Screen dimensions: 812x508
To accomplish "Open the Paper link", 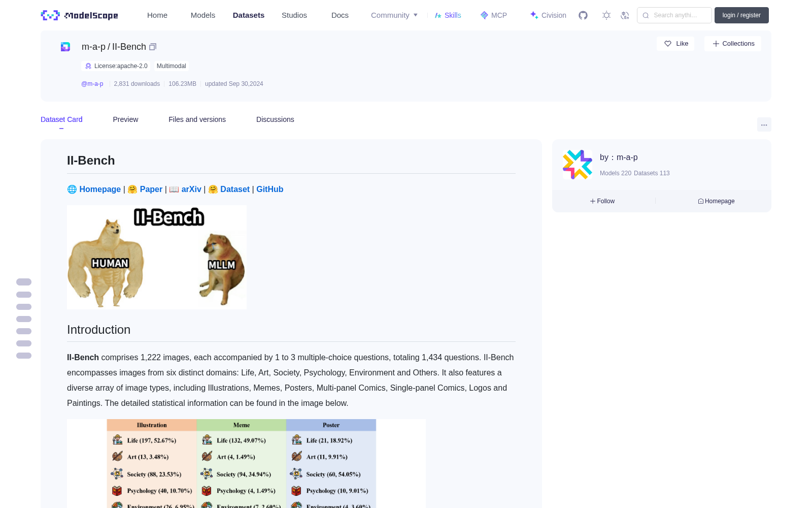I will click(151, 189).
